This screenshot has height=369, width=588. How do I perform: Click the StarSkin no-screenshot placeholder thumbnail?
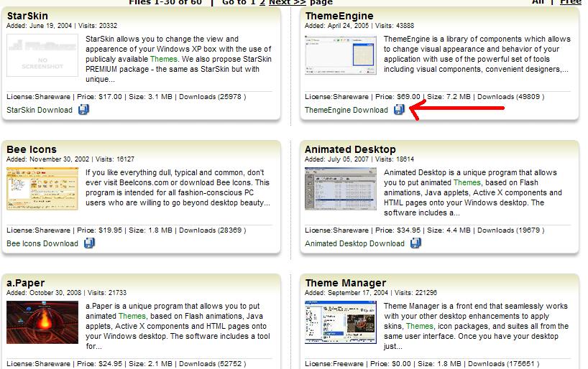point(42,55)
